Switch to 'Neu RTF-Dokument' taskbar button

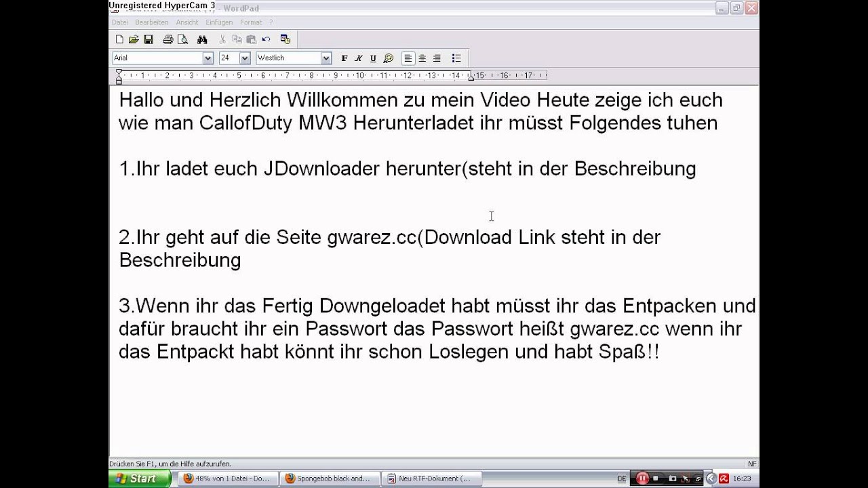[x=431, y=479]
